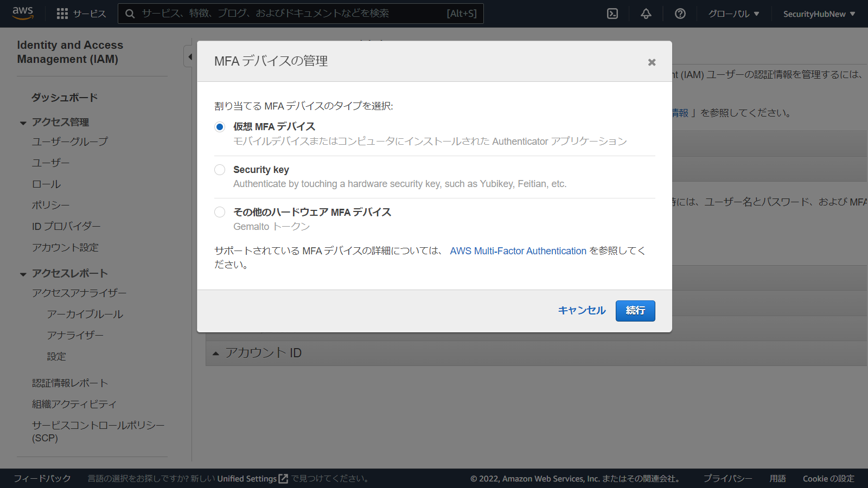Open the AWS Multi-Factor Authentication link
Screen dimensions: 868x488
(518, 251)
